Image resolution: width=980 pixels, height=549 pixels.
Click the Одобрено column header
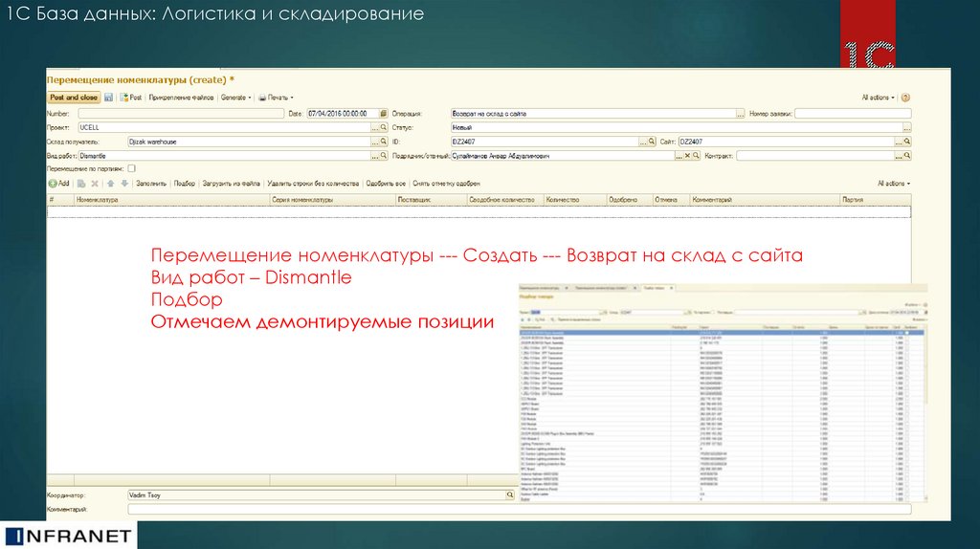pos(630,200)
